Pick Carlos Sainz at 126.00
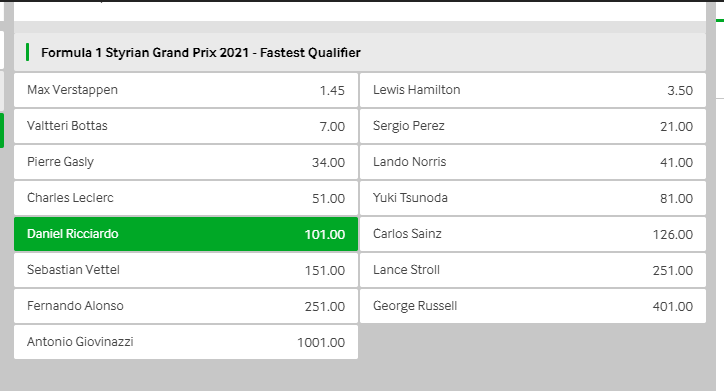Image resolution: width=724 pixels, height=391 pixels. click(533, 234)
